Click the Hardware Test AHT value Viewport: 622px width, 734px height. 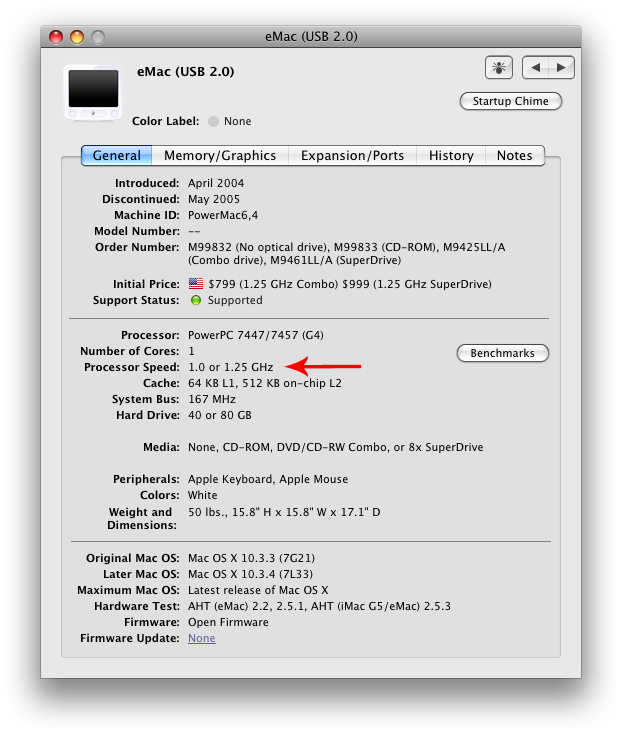pyautogui.click(x=319, y=606)
